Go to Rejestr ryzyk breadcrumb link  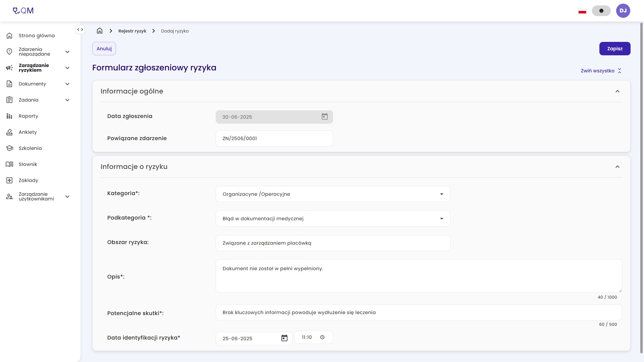[132, 31]
